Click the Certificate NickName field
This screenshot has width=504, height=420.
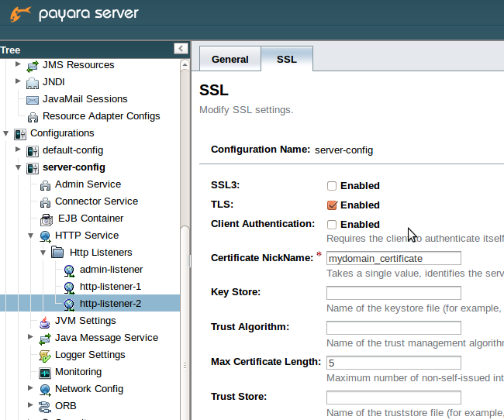point(394,258)
